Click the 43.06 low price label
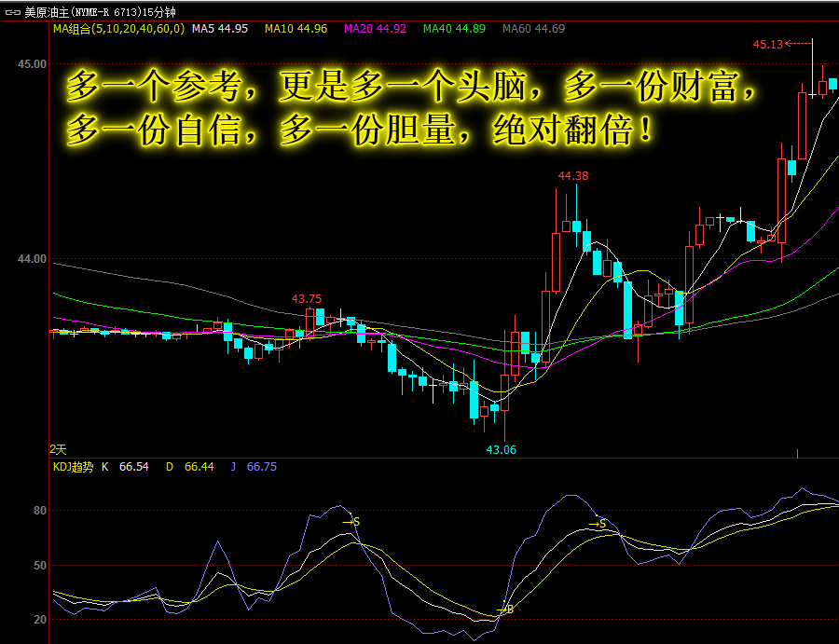Image resolution: width=839 pixels, height=644 pixels. [x=501, y=450]
